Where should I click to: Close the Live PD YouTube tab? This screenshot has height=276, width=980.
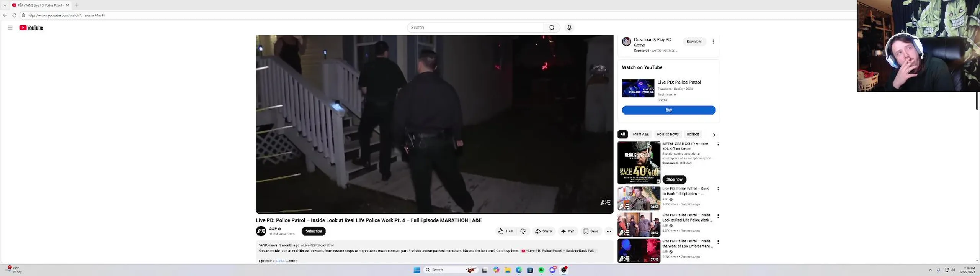[67, 5]
